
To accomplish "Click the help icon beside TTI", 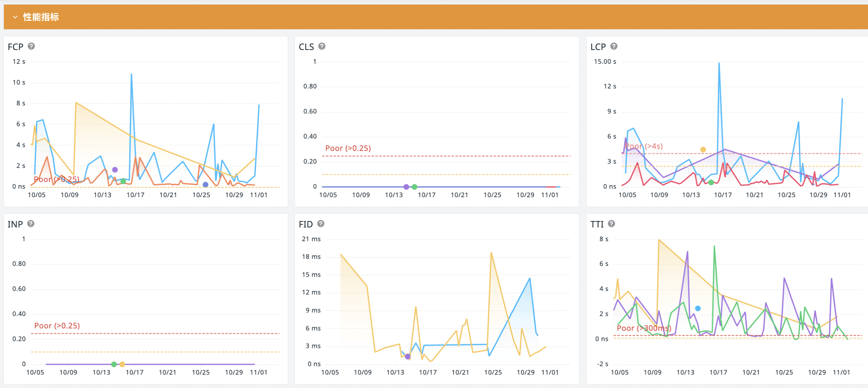I will pos(612,224).
